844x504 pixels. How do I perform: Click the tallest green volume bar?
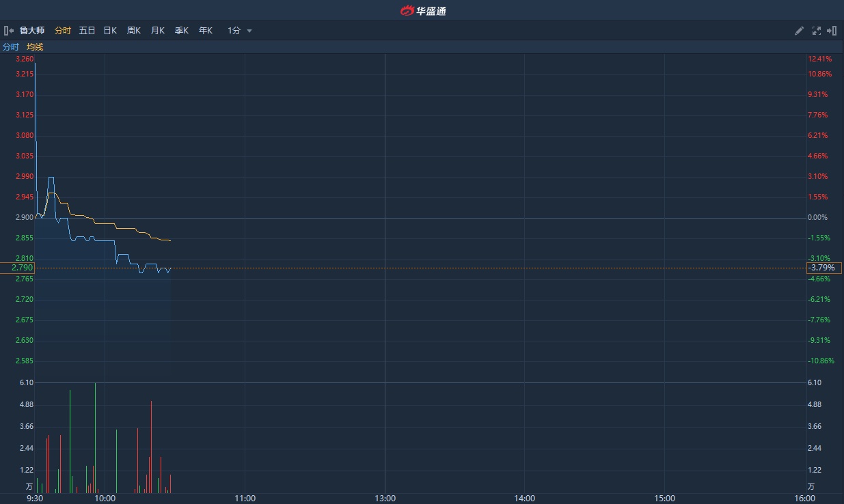(95, 437)
